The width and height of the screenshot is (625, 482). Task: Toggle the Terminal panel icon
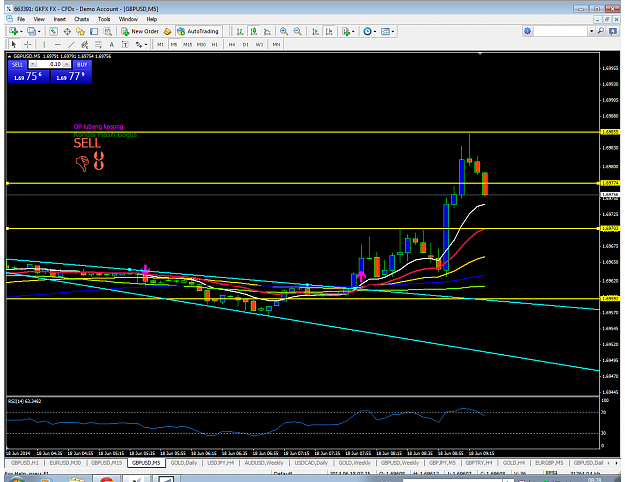pos(94,31)
